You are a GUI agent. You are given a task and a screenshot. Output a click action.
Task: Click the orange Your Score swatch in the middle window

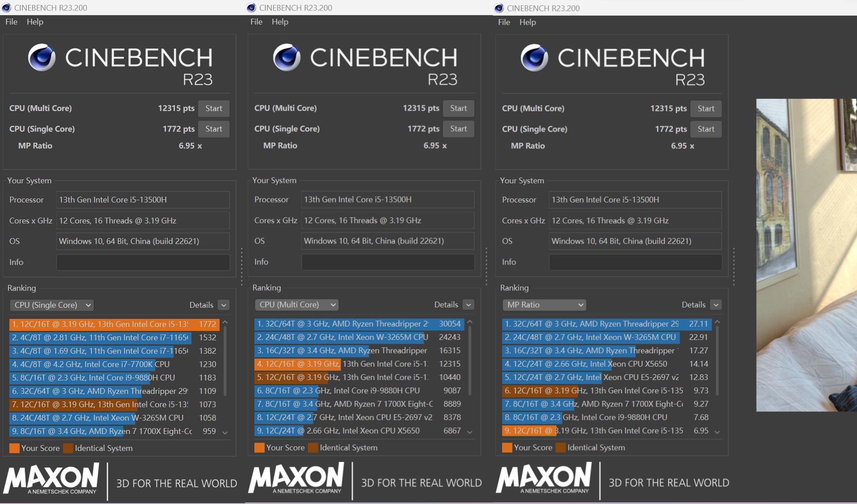(x=259, y=447)
